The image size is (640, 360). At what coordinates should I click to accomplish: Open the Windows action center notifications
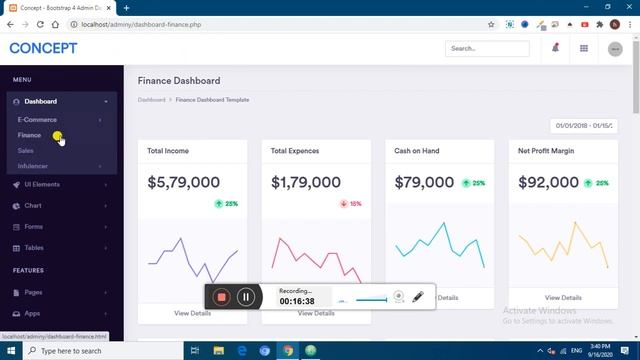point(625,351)
